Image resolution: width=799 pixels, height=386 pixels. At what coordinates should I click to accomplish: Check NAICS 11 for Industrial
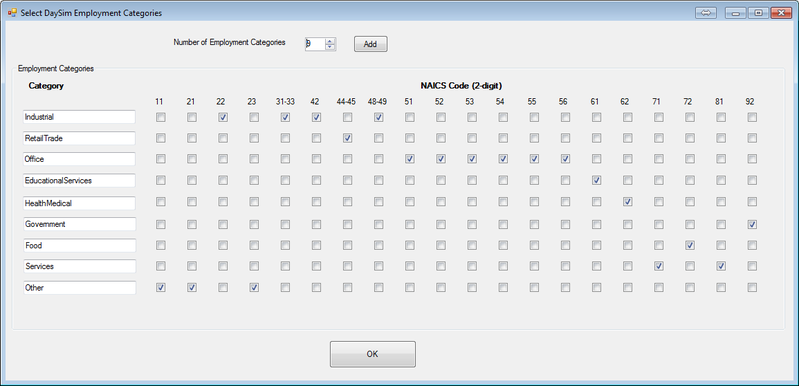161,118
